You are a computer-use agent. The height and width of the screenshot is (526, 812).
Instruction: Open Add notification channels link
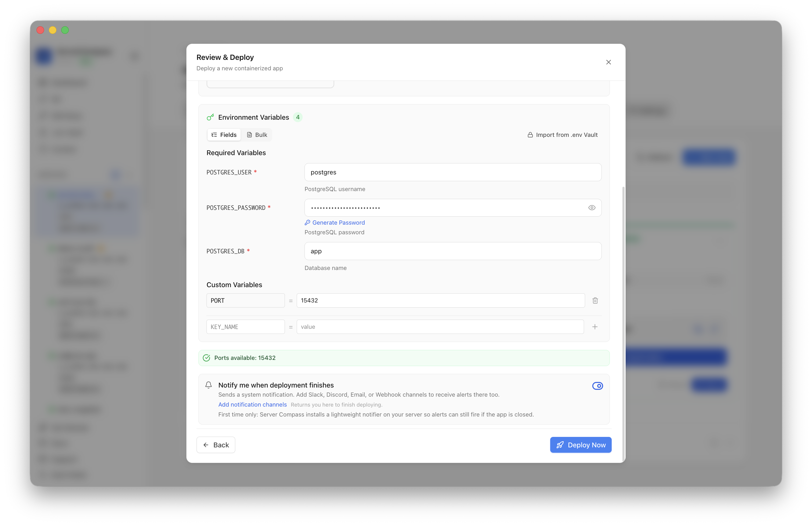pos(252,404)
